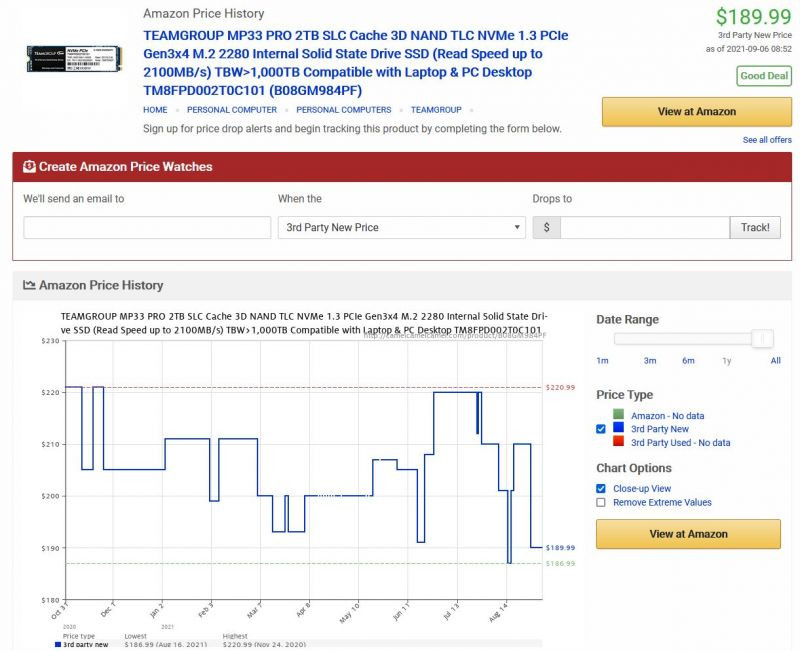This screenshot has width=800, height=651.
Task: Select the 1m date range option
Action: 602,361
